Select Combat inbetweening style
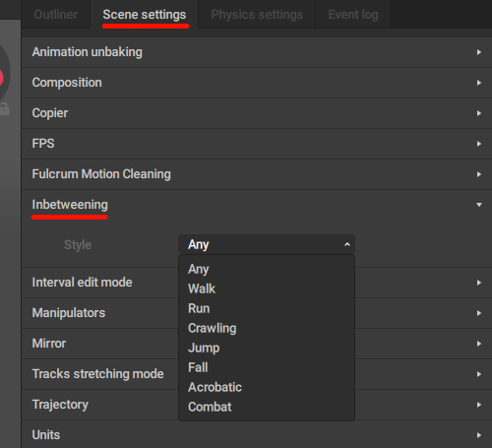 coord(267,407)
